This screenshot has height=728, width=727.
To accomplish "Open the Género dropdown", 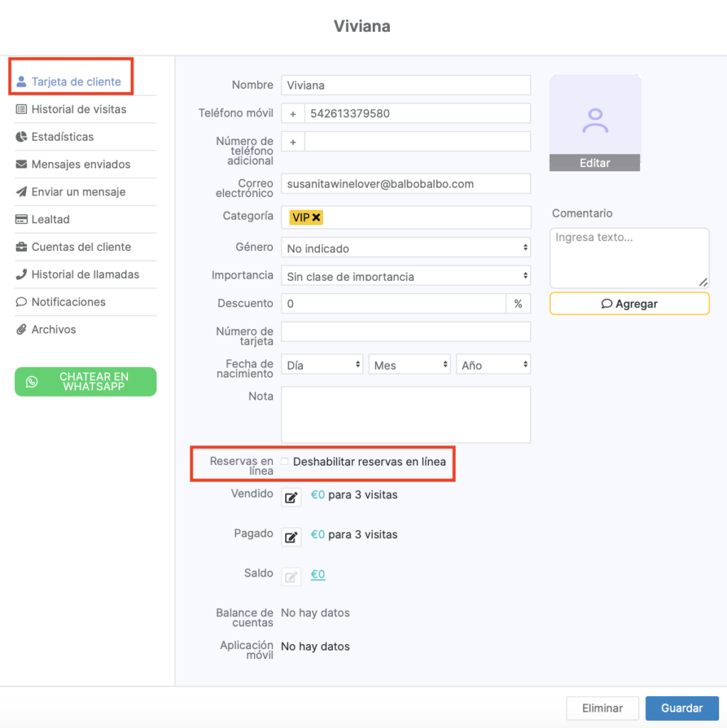I will click(x=405, y=248).
